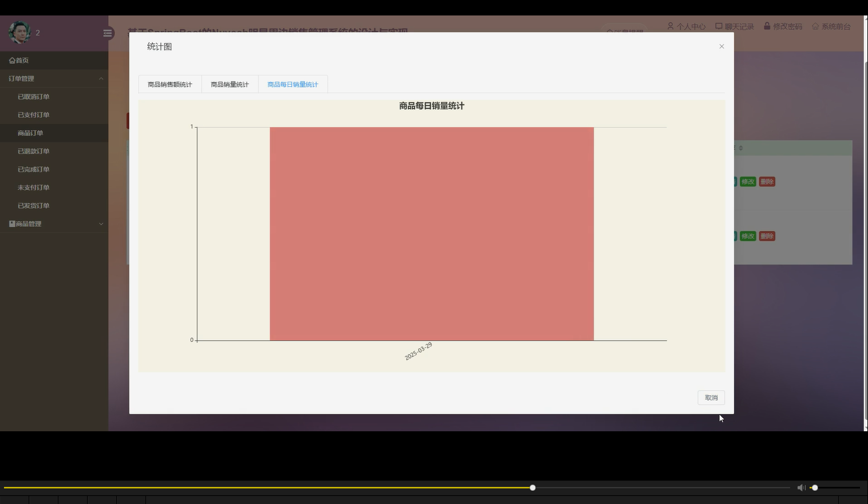Screen dimensions: 868x504
Task: Click the y-axis value 0
Action: (x=192, y=340)
